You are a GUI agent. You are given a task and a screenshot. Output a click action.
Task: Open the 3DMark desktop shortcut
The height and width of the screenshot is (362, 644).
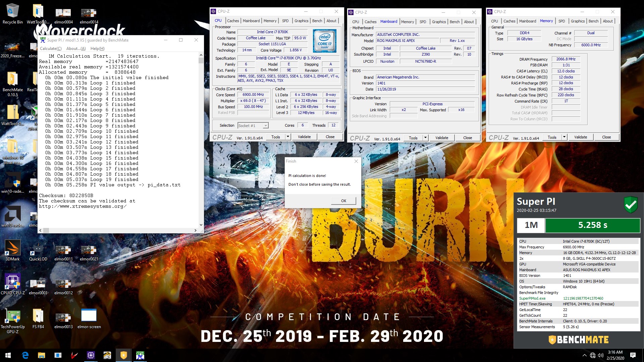point(13,250)
